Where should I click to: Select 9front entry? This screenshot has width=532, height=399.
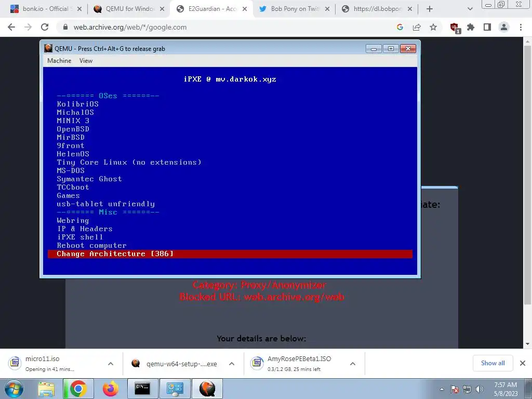pos(71,145)
